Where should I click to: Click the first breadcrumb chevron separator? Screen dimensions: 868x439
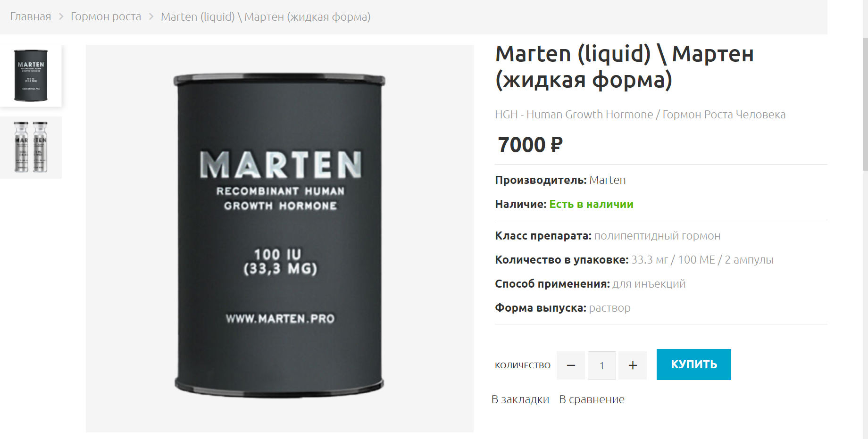(61, 17)
